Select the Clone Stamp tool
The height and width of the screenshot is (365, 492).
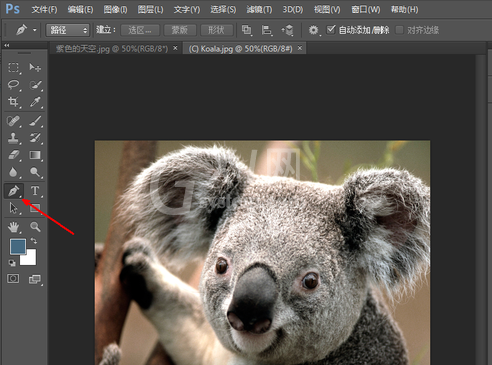[x=13, y=138]
